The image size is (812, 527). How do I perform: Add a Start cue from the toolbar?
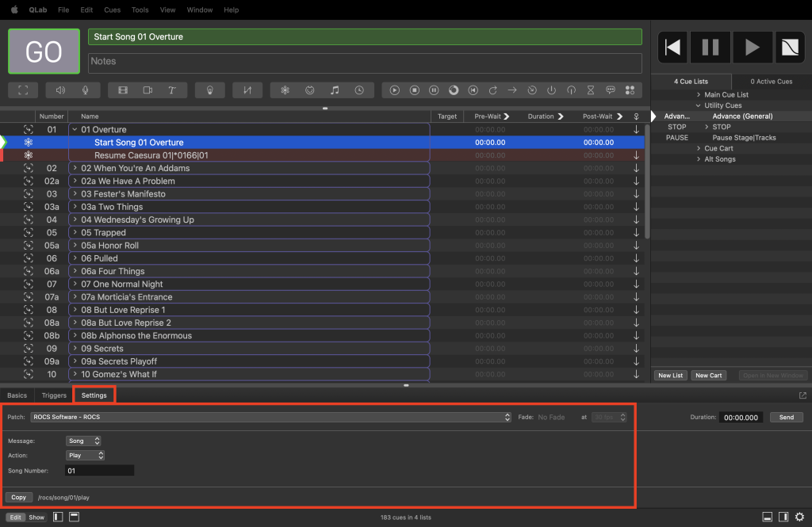click(x=395, y=90)
